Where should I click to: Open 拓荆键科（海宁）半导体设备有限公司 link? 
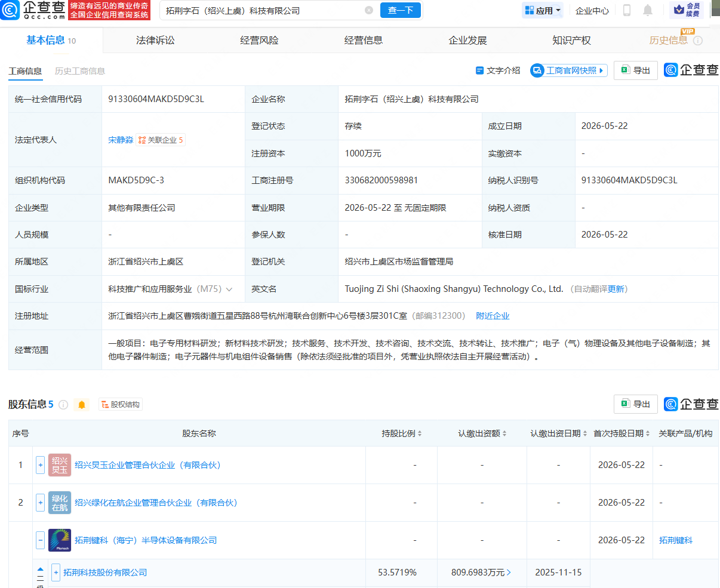pyautogui.click(x=146, y=540)
